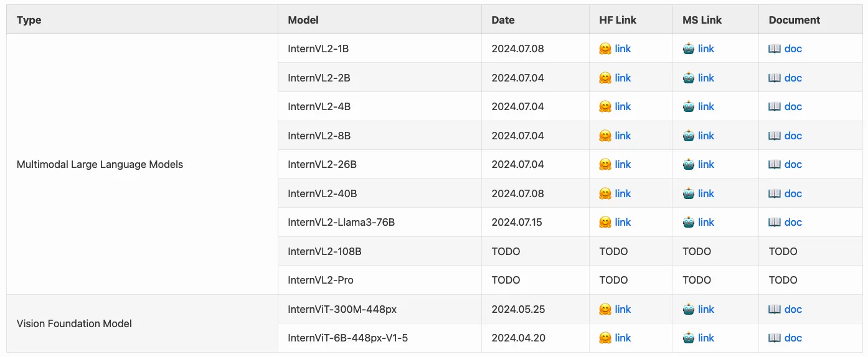Open the MS link for InternVL2-Llama3-76B
The image size is (868, 357).
[706, 222]
